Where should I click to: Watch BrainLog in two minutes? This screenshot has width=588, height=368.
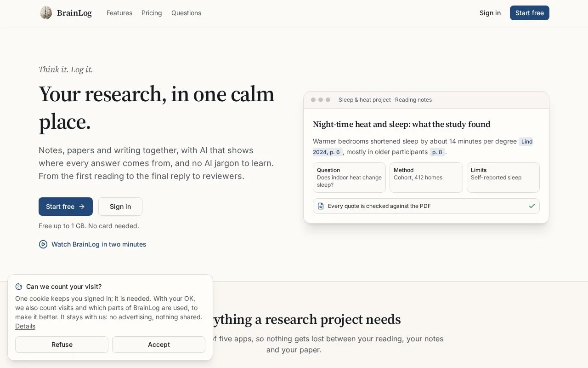pyautogui.click(x=92, y=244)
